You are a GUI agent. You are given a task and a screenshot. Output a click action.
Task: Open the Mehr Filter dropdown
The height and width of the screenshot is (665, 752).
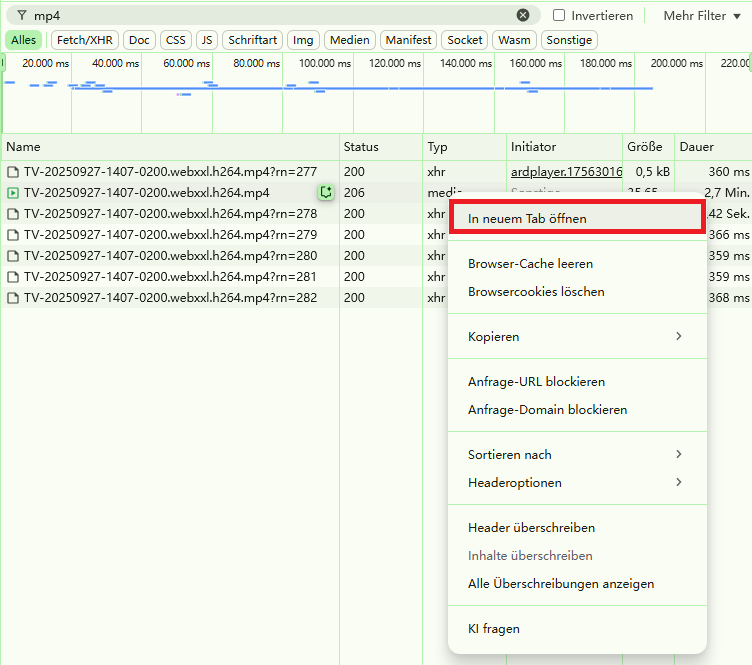click(700, 16)
